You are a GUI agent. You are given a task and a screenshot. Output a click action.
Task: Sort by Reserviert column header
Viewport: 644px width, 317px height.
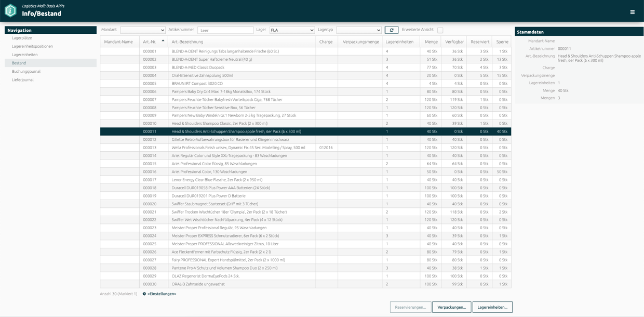479,42
